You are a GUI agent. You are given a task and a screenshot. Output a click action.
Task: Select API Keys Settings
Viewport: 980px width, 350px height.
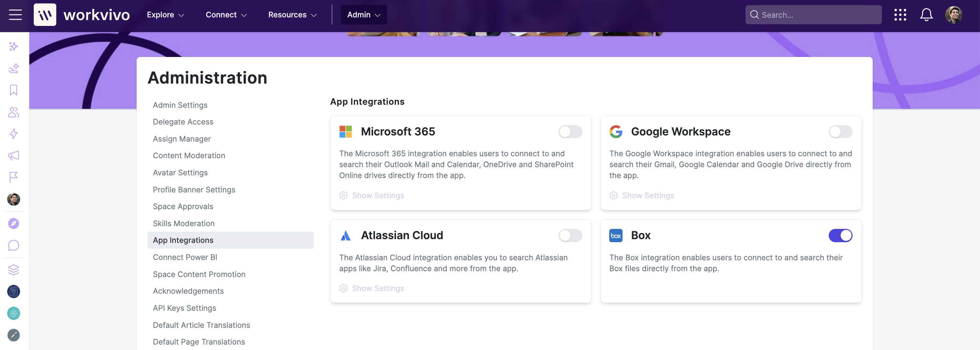pos(184,308)
